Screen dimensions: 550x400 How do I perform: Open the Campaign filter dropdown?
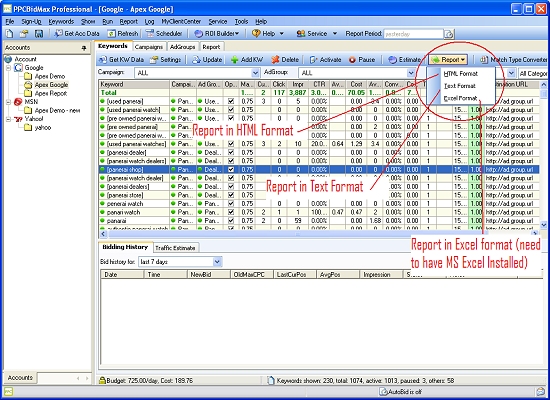click(x=255, y=73)
